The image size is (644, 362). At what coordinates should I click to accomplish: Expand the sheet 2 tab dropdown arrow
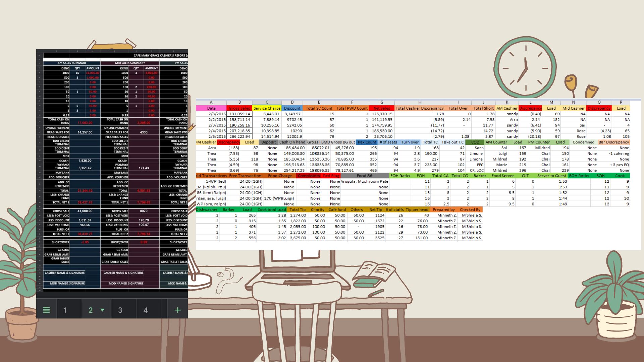coord(102,310)
